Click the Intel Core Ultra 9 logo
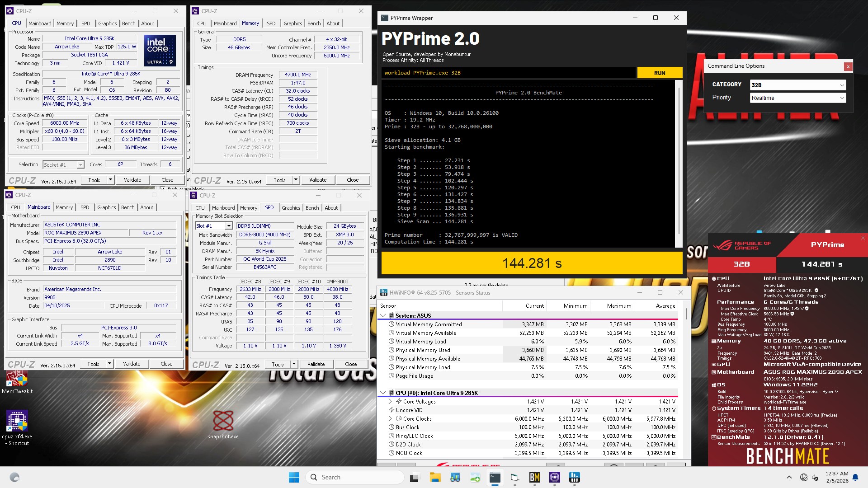Screen dimensions: 868x488 point(160,51)
